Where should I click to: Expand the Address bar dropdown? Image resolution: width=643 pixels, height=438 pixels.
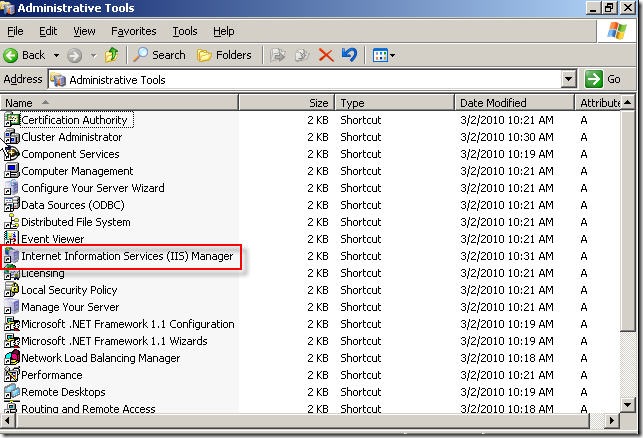[x=569, y=79]
